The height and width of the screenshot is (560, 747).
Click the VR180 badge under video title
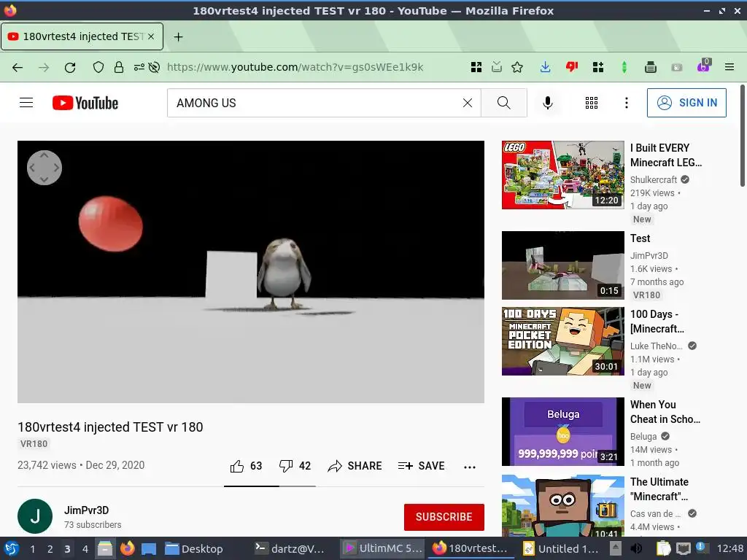click(x=34, y=444)
